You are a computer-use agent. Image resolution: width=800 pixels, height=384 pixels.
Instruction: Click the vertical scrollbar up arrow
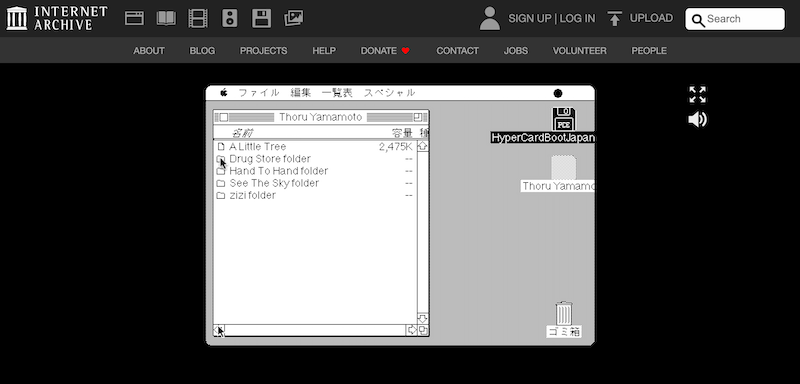423,146
